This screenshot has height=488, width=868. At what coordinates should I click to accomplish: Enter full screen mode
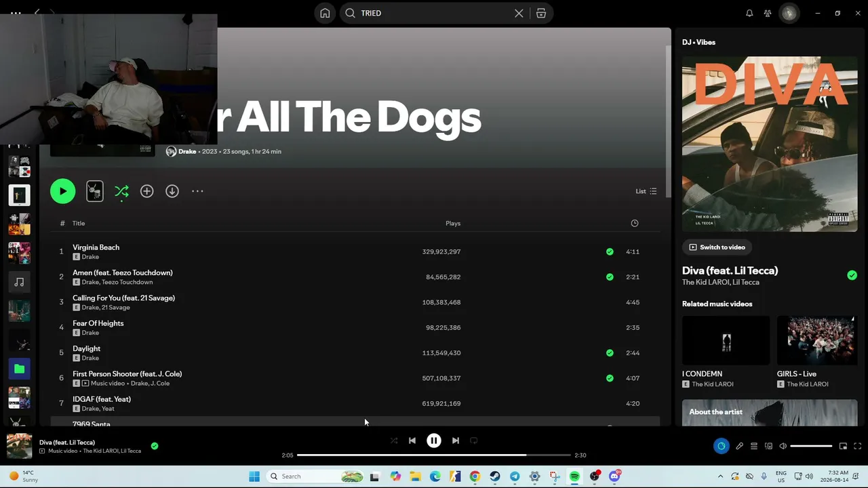[x=857, y=446]
